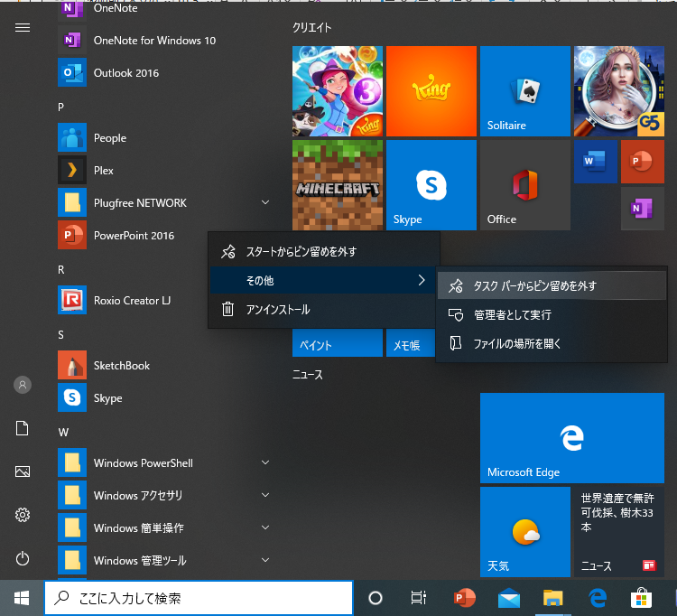The height and width of the screenshot is (616, 677).
Task: Click the small OneNote tile
Action: [643, 209]
